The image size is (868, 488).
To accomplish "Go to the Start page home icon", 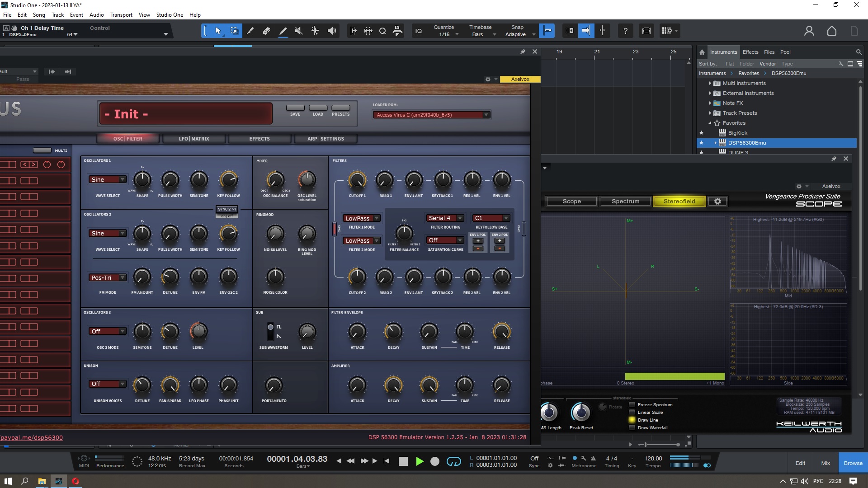I will point(831,31).
